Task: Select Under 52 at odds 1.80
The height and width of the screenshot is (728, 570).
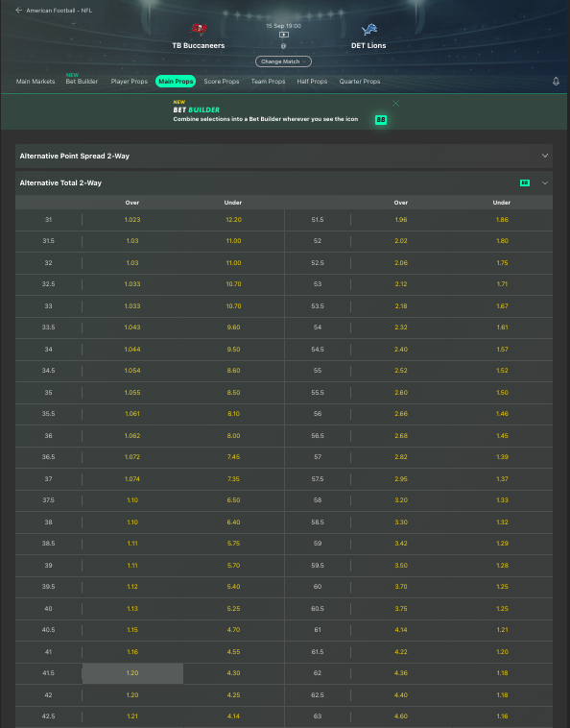Action: (502, 241)
